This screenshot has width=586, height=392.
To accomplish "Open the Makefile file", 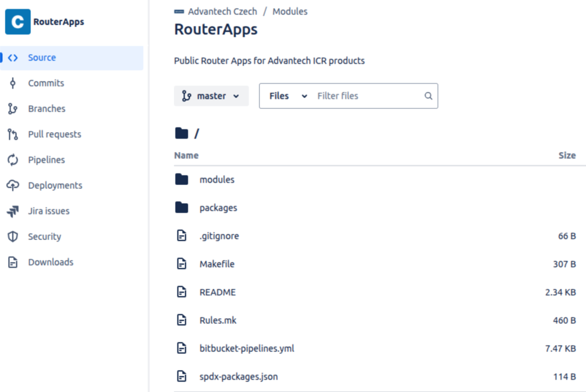I will (x=217, y=264).
